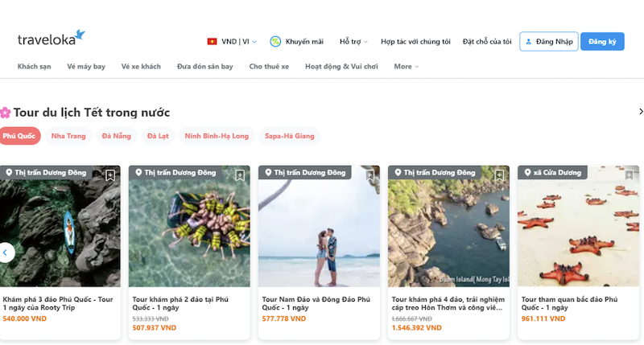Expand the Hỗ trợ menu
The width and height of the screenshot is (644, 345).
[353, 41]
